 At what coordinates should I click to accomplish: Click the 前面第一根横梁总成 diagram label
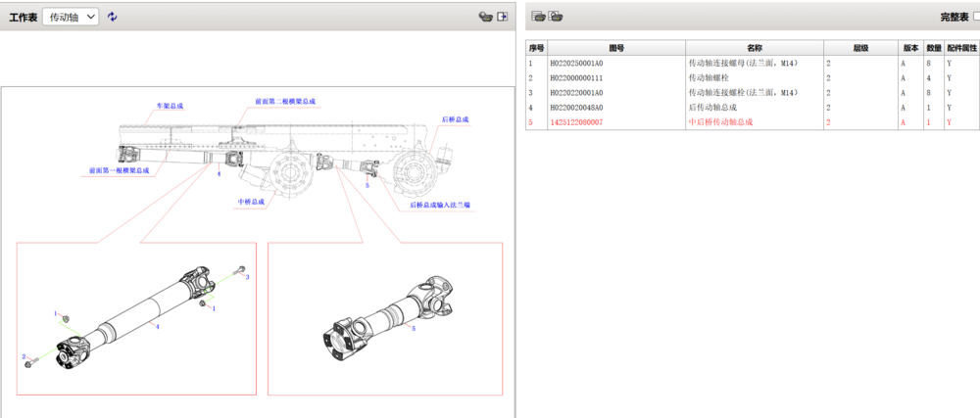coord(120,170)
